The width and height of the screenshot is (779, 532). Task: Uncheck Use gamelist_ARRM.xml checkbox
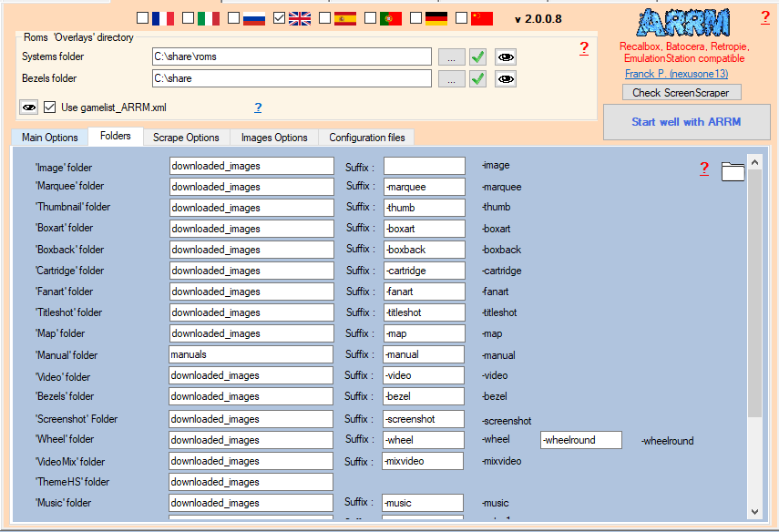(x=50, y=107)
